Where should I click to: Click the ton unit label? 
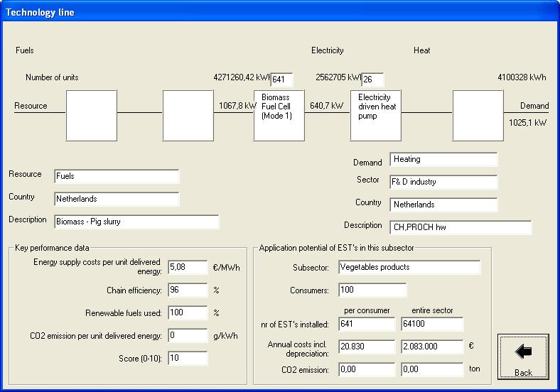(x=475, y=369)
